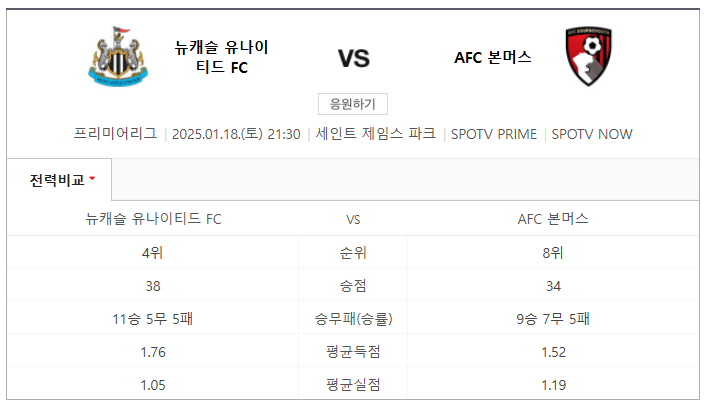Click the AFC Bournemouth crest logo
The height and width of the screenshot is (405, 709).
[x=588, y=56]
